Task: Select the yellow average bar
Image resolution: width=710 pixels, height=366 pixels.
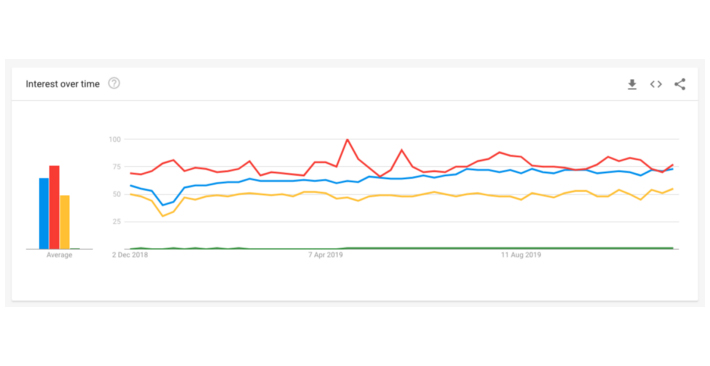Action: [x=65, y=222]
